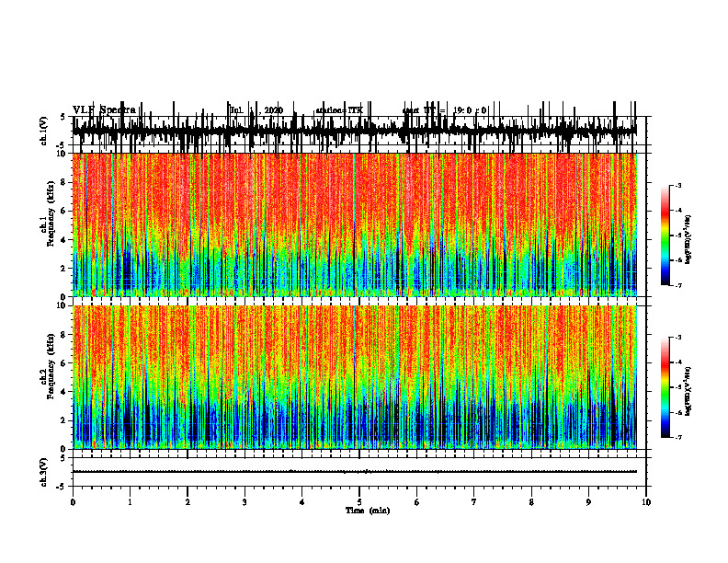728x563 pixels.
Task: Click the flat ch.3 voltage trace
Action: 354,472
